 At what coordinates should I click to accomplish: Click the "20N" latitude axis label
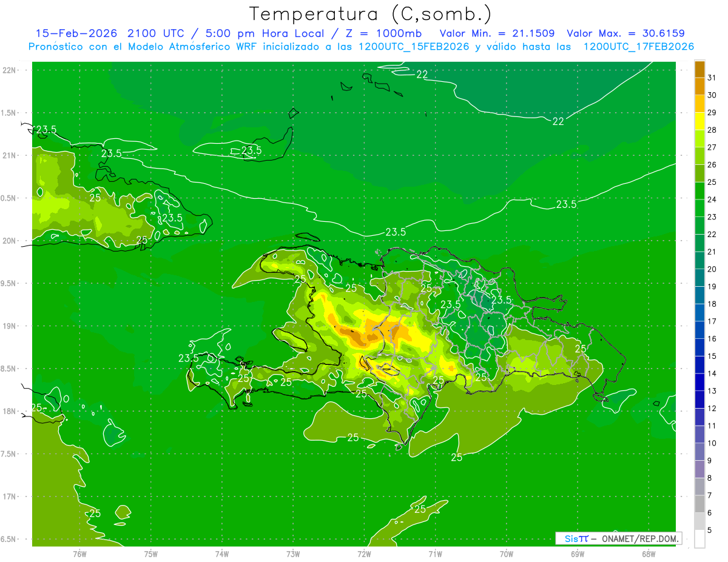pyautogui.click(x=9, y=241)
